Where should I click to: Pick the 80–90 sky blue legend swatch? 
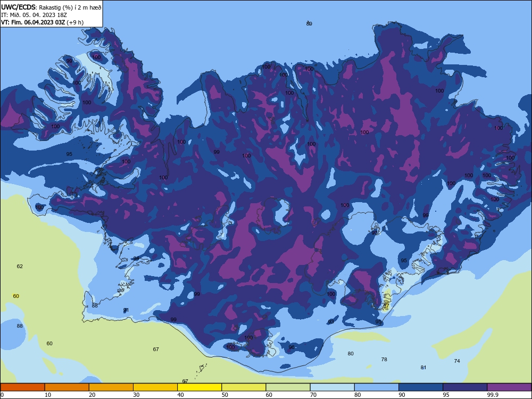coord(377,387)
